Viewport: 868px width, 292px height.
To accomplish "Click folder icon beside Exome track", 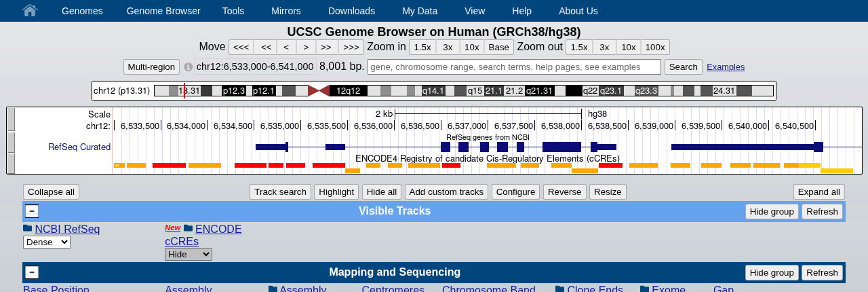I will pos(645,289).
